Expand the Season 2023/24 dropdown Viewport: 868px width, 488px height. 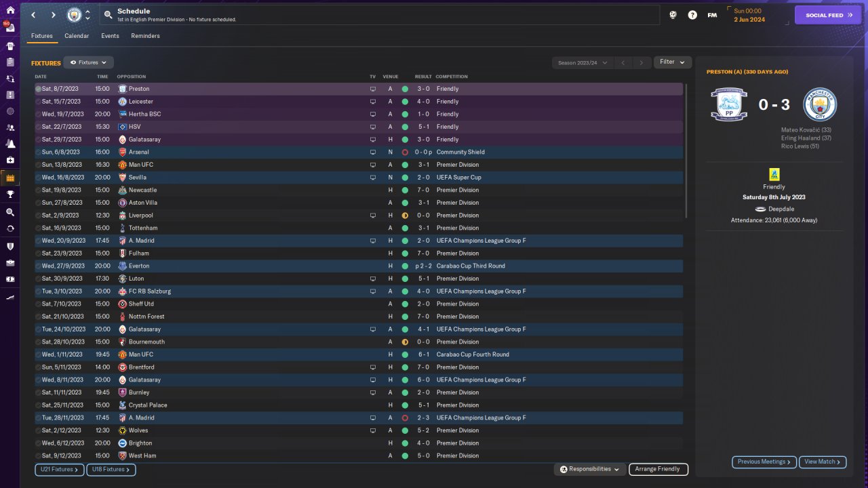click(x=582, y=63)
